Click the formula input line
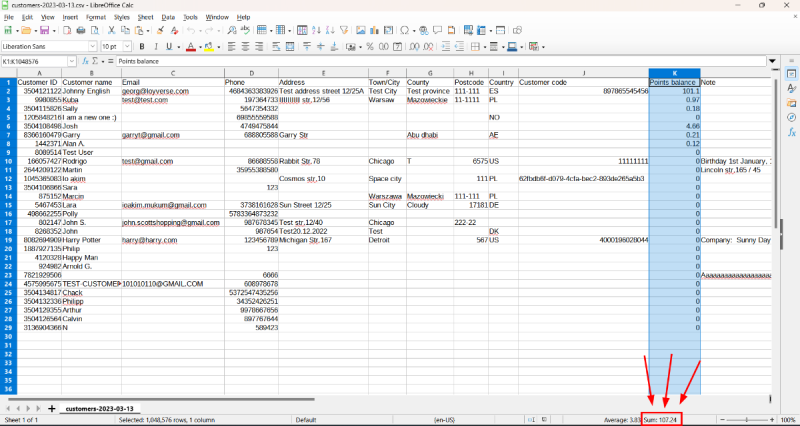800x426 pixels. point(400,61)
